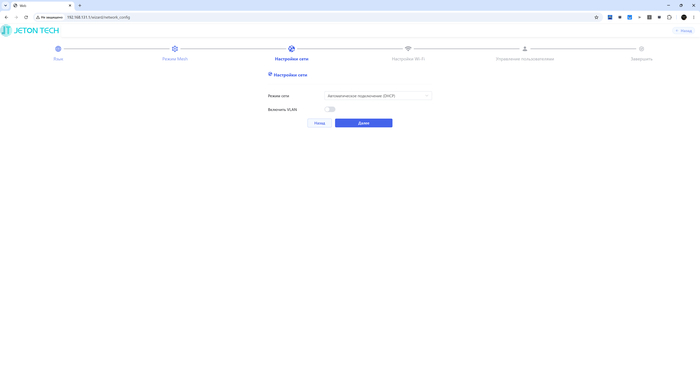Open a new browser tab

[x=79, y=5]
